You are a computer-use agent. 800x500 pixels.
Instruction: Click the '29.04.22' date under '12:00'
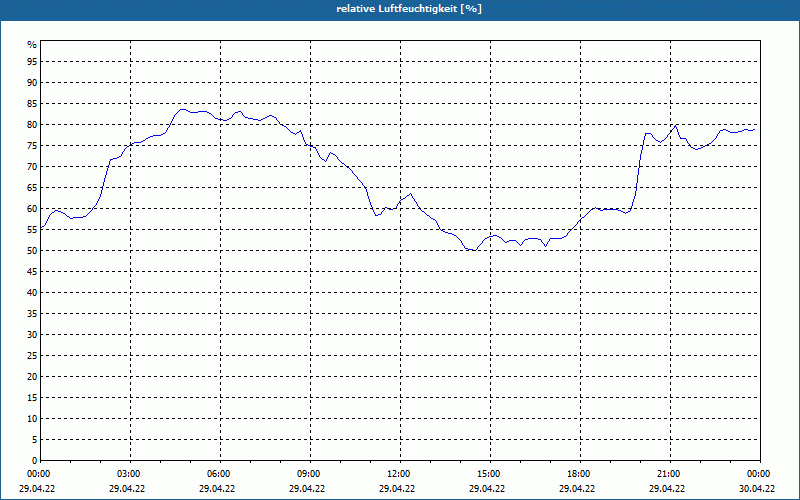click(397, 489)
